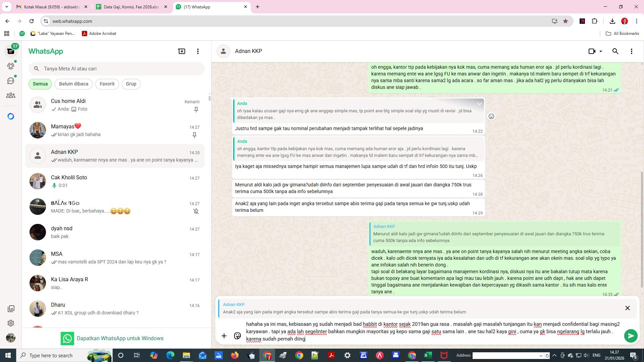Screen dimensions: 644x362
Task: Open the attach (plus) menu in message box
Action: (x=224, y=336)
